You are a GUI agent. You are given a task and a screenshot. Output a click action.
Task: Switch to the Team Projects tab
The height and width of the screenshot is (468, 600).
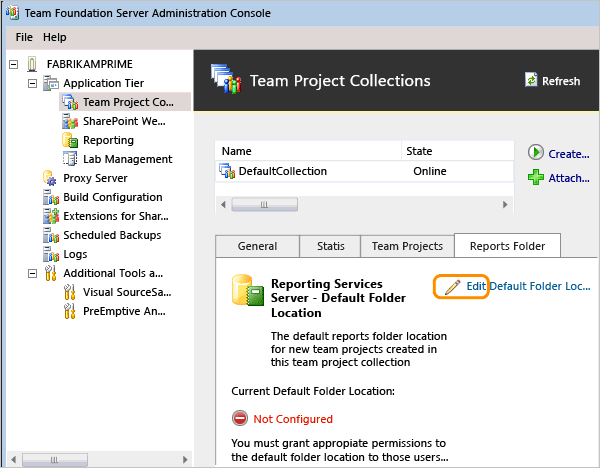(407, 246)
